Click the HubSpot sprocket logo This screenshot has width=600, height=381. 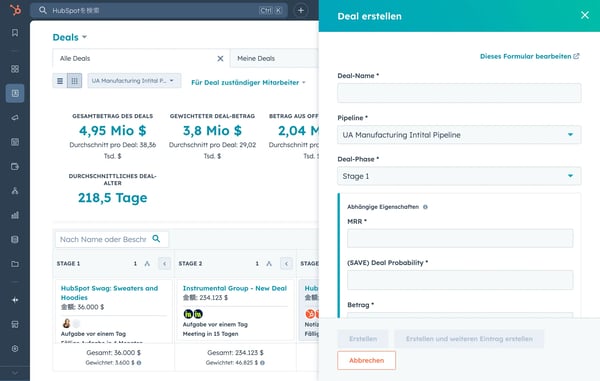point(15,9)
